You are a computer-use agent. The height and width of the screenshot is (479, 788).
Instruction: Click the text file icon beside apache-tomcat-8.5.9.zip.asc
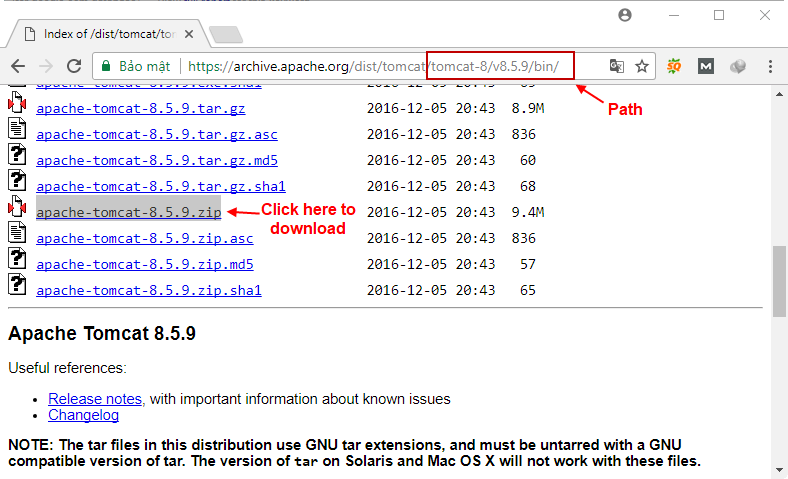[x=17, y=232]
